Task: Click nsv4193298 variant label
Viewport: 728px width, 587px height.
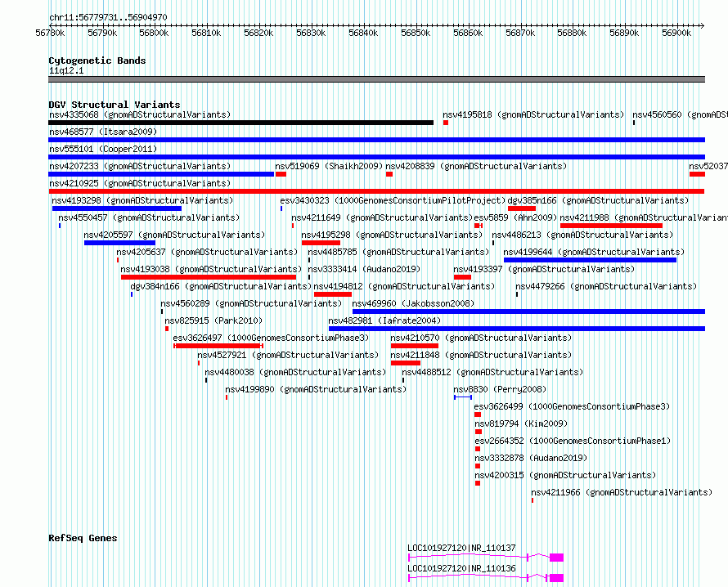Action: click(x=142, y=200)
